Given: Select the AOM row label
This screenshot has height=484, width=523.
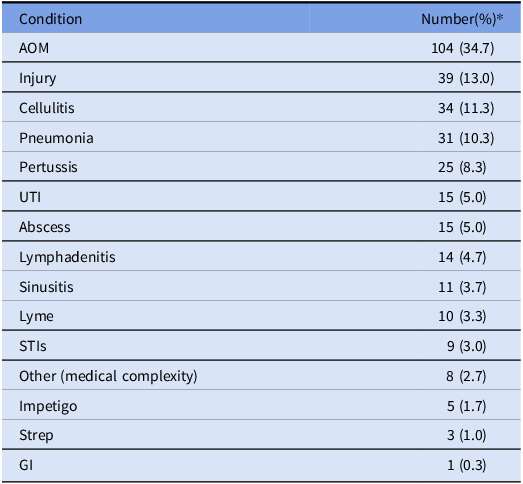Looking at the screenshot, I should click(34, 48).
